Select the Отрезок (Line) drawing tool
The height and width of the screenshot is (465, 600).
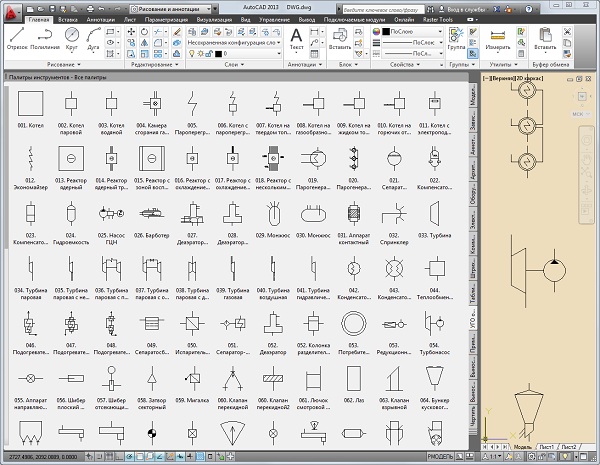tap(18, 36)
